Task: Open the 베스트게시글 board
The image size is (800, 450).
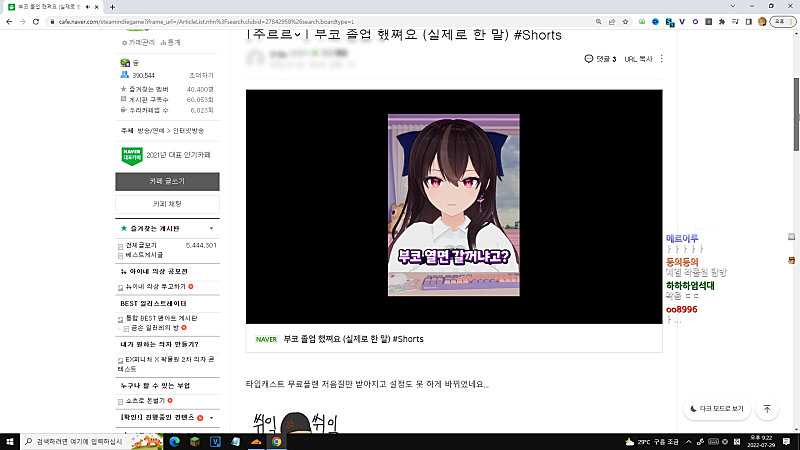Action: [x=144, y=255]
